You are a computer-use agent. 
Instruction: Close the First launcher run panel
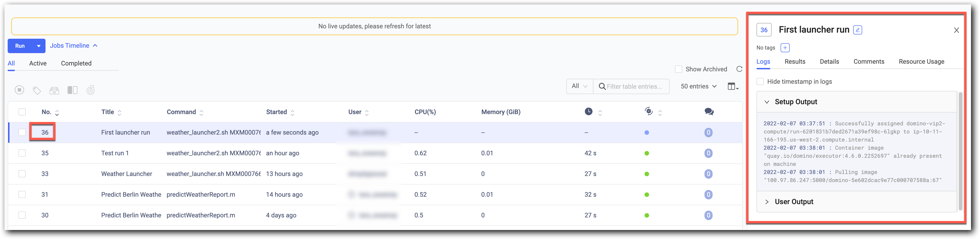click(x=956, y=30)
